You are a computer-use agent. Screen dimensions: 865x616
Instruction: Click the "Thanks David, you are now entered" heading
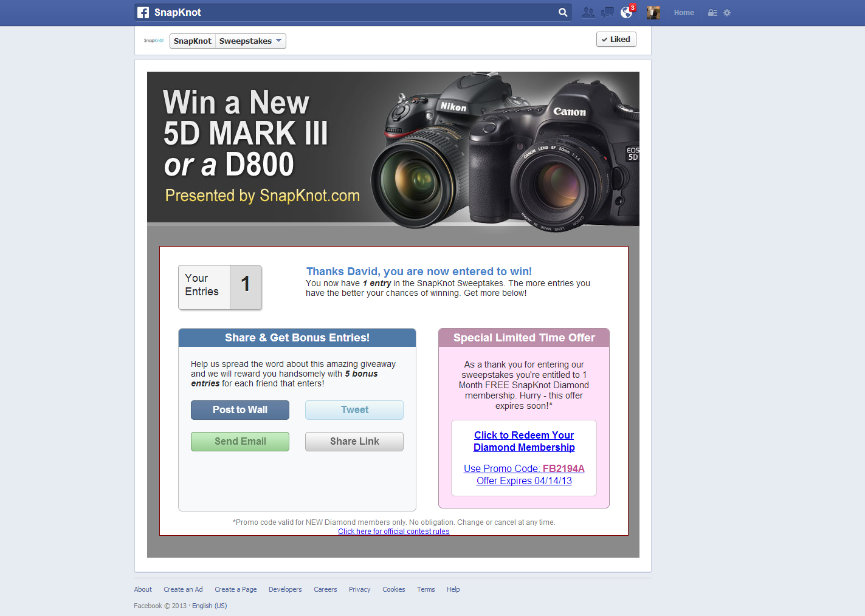click(x=419, y=272)
